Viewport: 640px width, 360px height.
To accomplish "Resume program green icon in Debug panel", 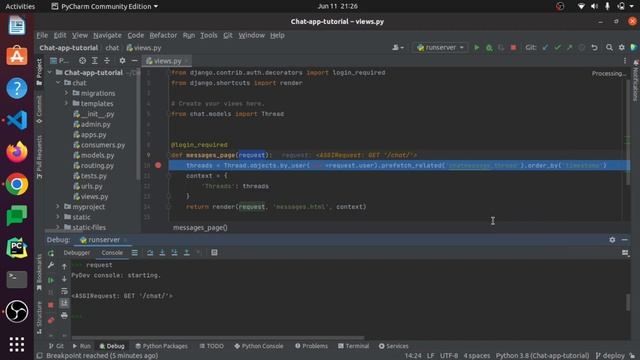I will pos(51,280).
